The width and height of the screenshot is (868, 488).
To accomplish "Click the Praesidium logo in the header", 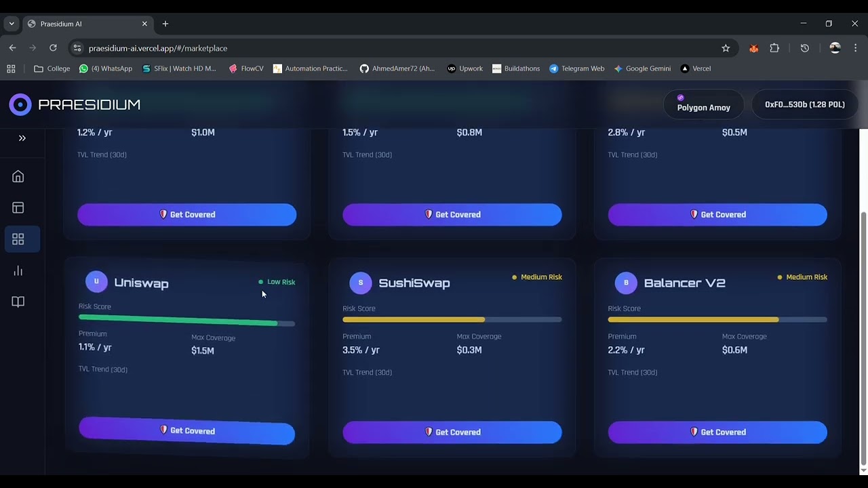I will (75, 104).
